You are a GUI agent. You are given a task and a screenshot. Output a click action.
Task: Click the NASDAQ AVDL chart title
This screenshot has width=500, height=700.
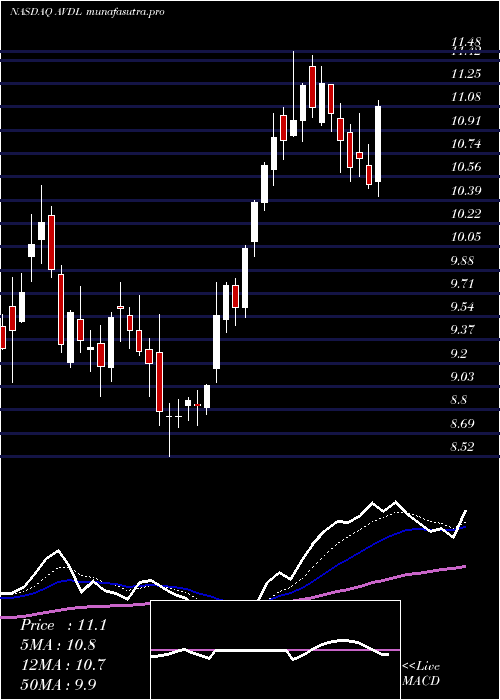(87, 12)
